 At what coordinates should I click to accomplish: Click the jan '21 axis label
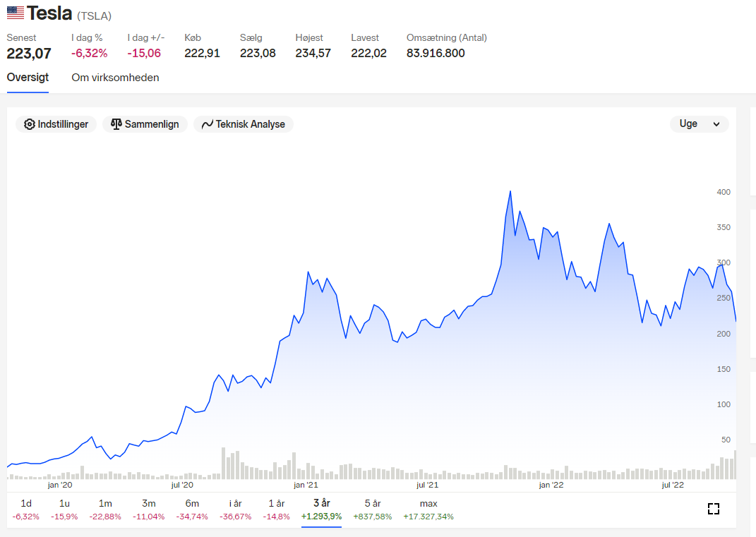click(x=306, y=485)
